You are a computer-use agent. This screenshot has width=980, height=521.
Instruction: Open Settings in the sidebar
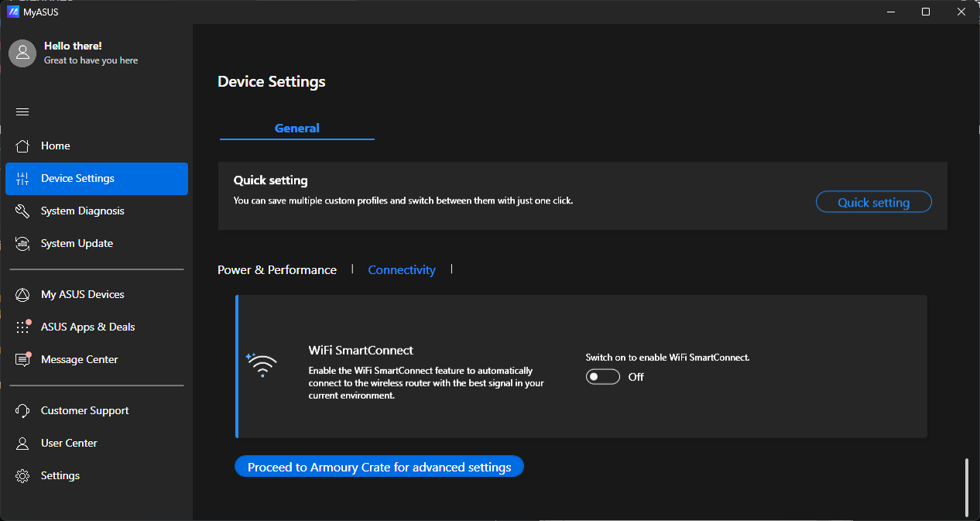(97, 475)
